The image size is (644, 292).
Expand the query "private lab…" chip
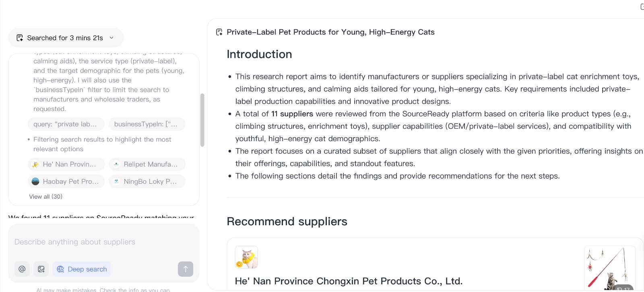pyautogui.click(x=66, y=124)
